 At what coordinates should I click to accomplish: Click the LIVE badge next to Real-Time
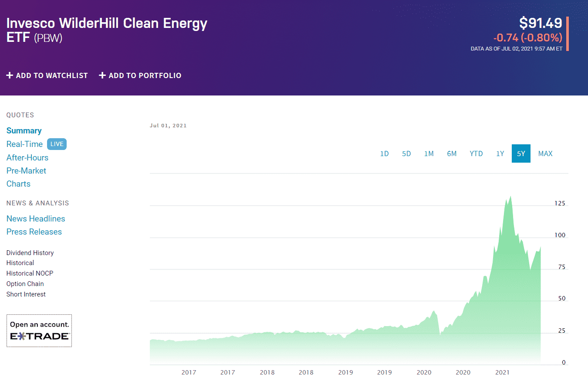[x=57, y=144]
